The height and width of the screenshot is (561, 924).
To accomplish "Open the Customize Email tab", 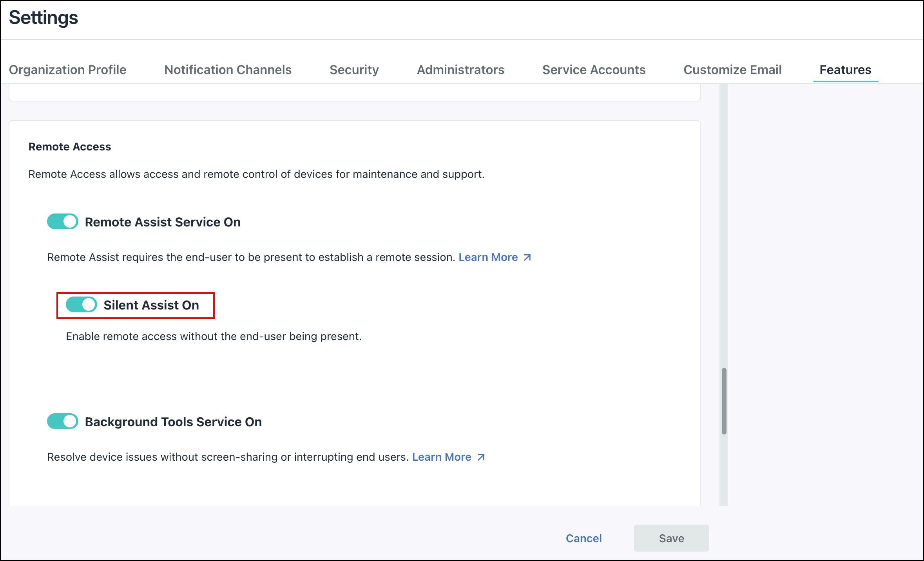I will tap(732, 70).
